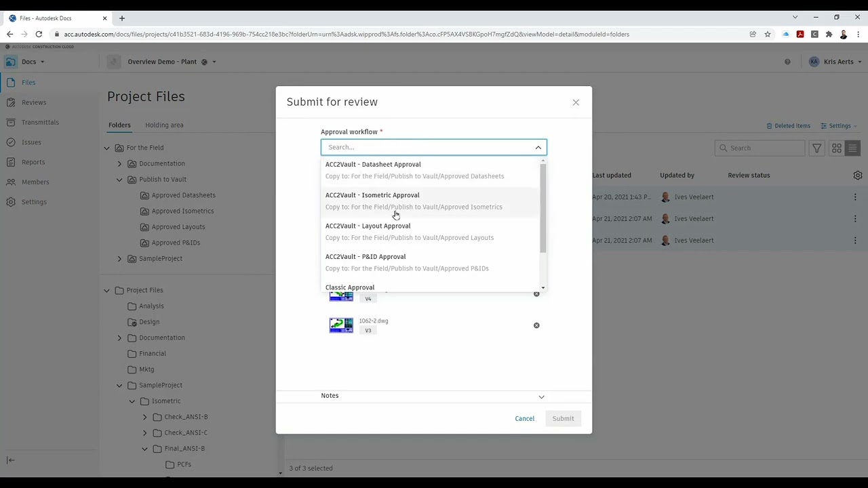Bookmark this page with star icon
Image resolution: width=868 pixels, height=488 pixels.
point(768,34)
